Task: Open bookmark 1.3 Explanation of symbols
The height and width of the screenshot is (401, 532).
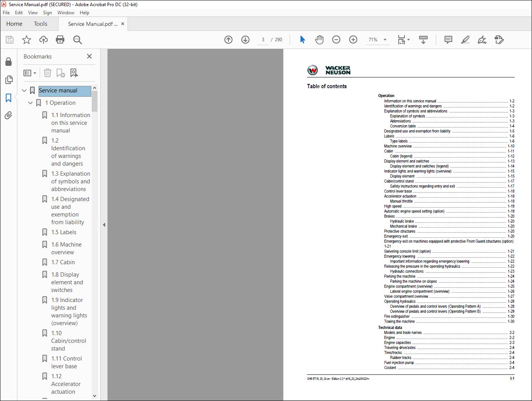Action: click(71, 181)
